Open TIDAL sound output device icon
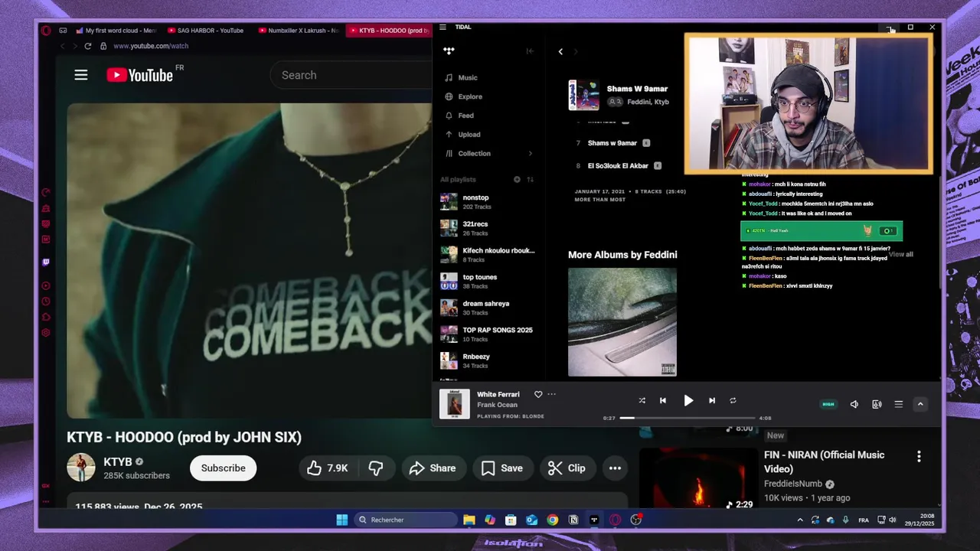The image size is (980, 551). (877, 404)
